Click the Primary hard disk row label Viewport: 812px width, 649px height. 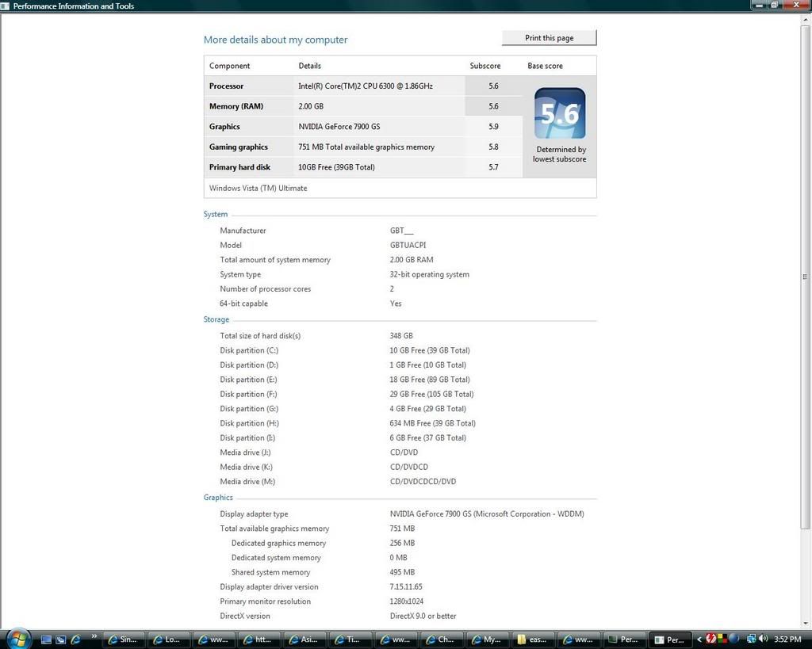[239, 167]
